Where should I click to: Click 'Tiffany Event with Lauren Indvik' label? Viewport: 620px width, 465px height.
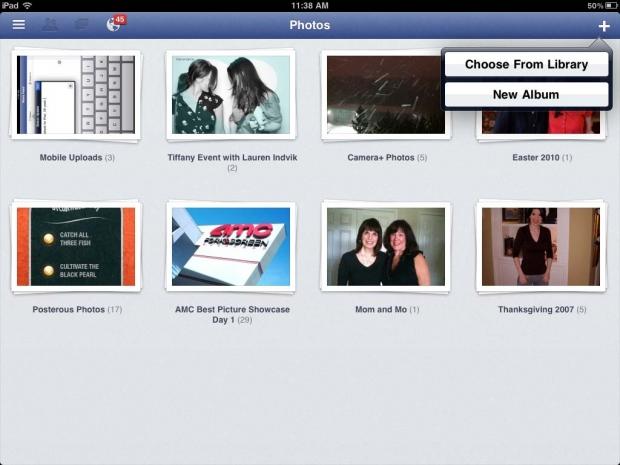point(232,157)
